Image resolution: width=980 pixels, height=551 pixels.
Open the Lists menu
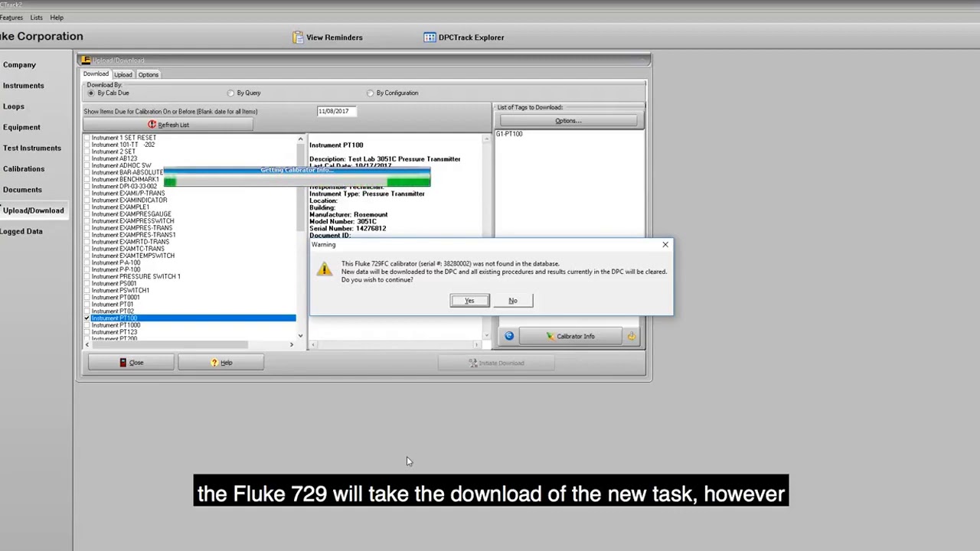tap(36, 18)
